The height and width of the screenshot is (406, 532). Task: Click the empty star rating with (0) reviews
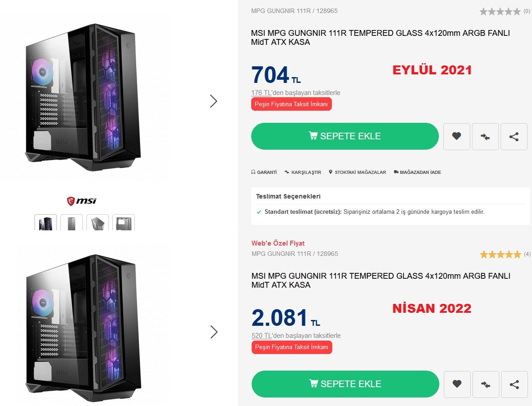[500, 12]
